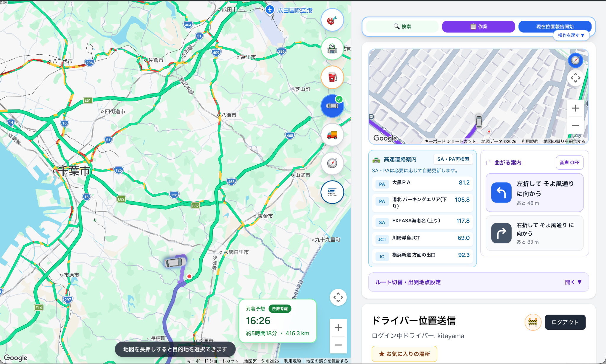Click 地図の誤りを報告する on mini map
This screenshot has width=606, height=364.
point(564,141)
